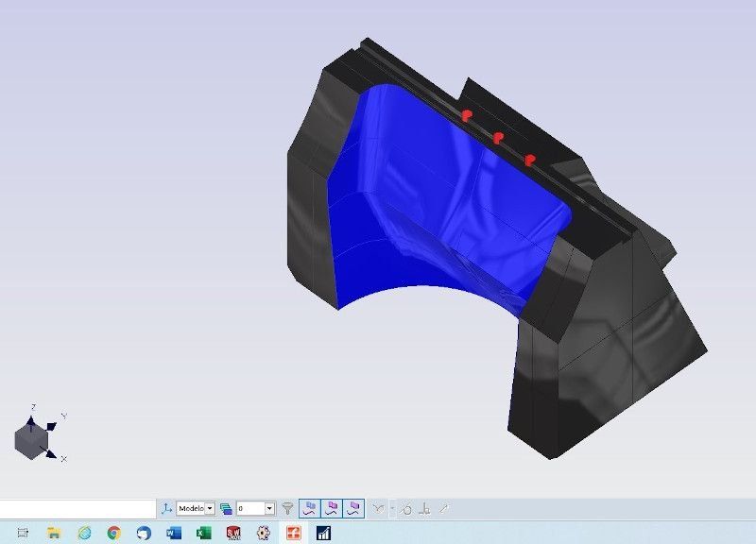Open Microsoft Word from the taskbar
The image size is (756, 544).
pyautogui.click(x=173, y=534)
